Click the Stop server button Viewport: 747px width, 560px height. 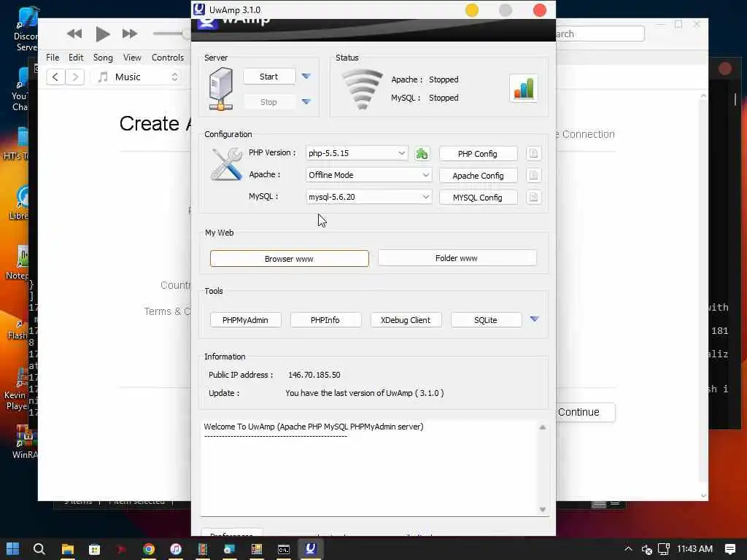269,102
